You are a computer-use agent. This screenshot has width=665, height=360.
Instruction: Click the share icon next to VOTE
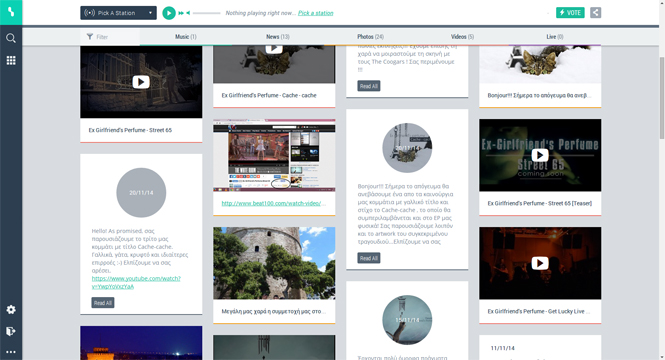tap(595, 13)
